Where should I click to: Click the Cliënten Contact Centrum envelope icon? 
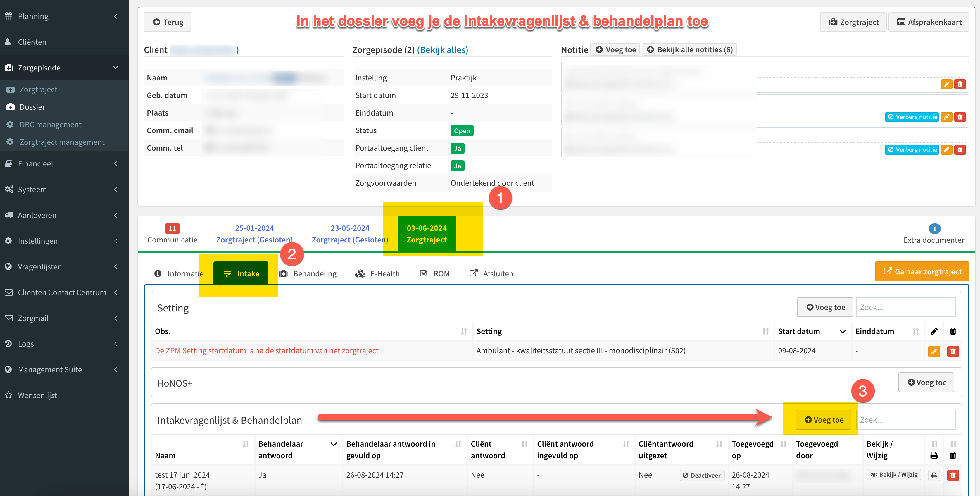(x=8, y=292)
